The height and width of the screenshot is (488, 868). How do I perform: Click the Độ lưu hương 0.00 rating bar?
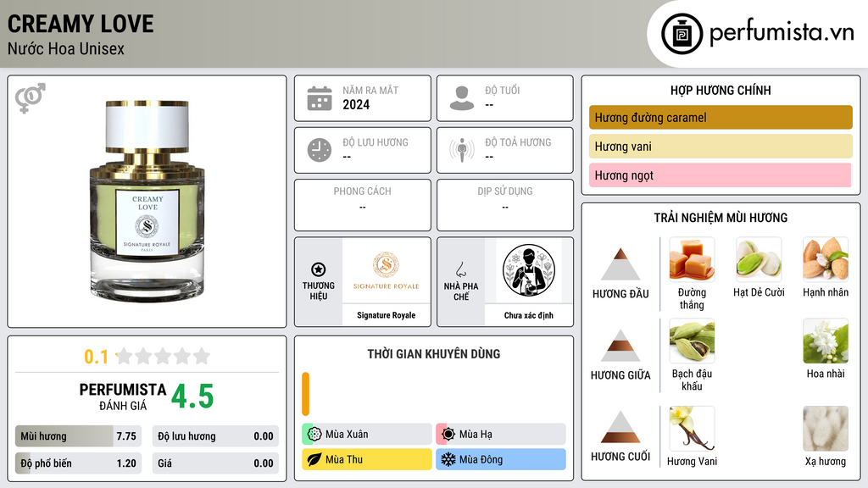pyautogui.click(x=215, y=436)
